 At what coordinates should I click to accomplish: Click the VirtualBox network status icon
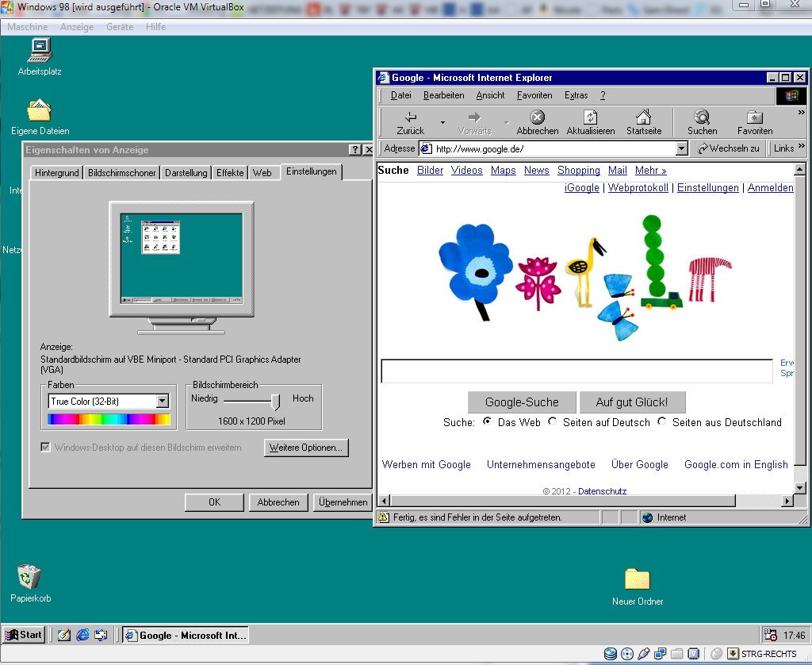pyautogui.click(x=661, y=654)
